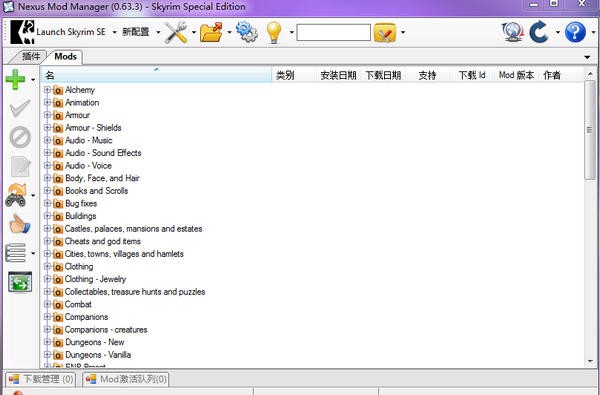Click the red circle deactivate mod icon
This screenshot has width=600, height=395.
(20, 137)
